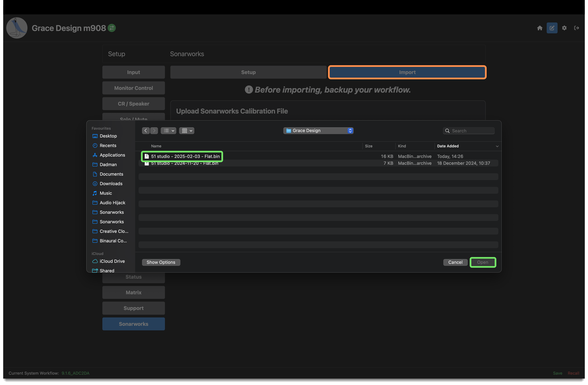Click Recall in the footer
The width and height of the screenshot is (588, 385).
pyautogui.click(x=573, y=373)
